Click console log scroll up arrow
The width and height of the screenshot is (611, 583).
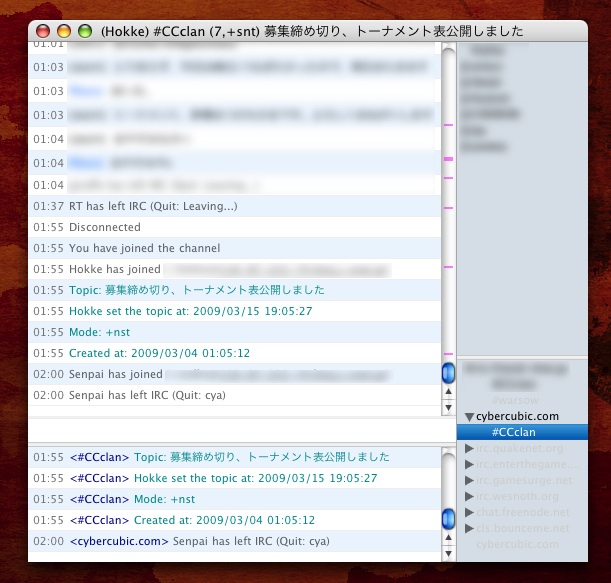tap(448, 539)
